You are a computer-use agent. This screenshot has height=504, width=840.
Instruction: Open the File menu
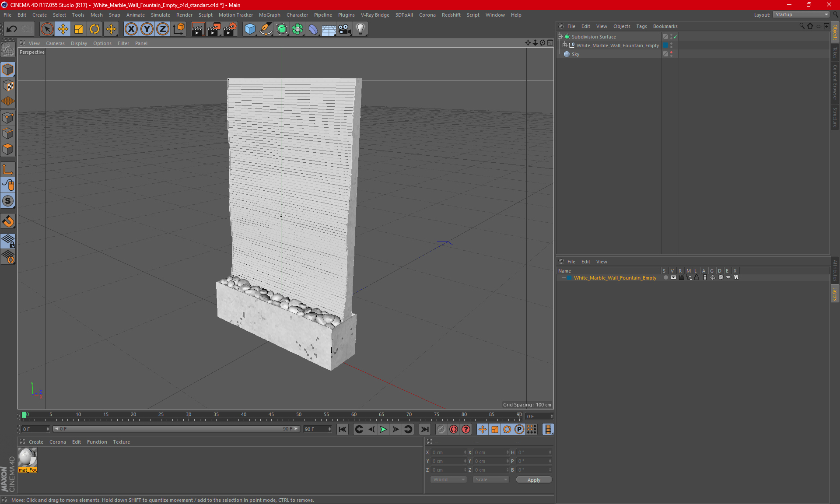coord(7,15)
